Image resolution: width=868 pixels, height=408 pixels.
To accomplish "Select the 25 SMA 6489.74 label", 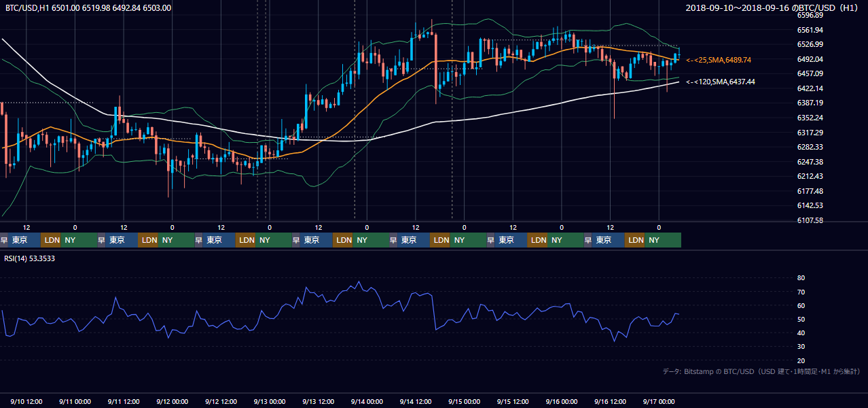I will [x=719, y=60].
